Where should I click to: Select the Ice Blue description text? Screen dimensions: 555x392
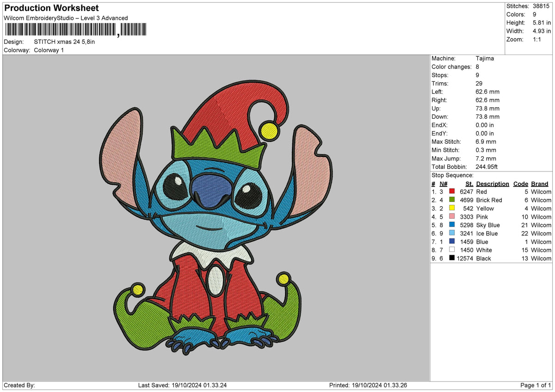(x=487, y=233)
